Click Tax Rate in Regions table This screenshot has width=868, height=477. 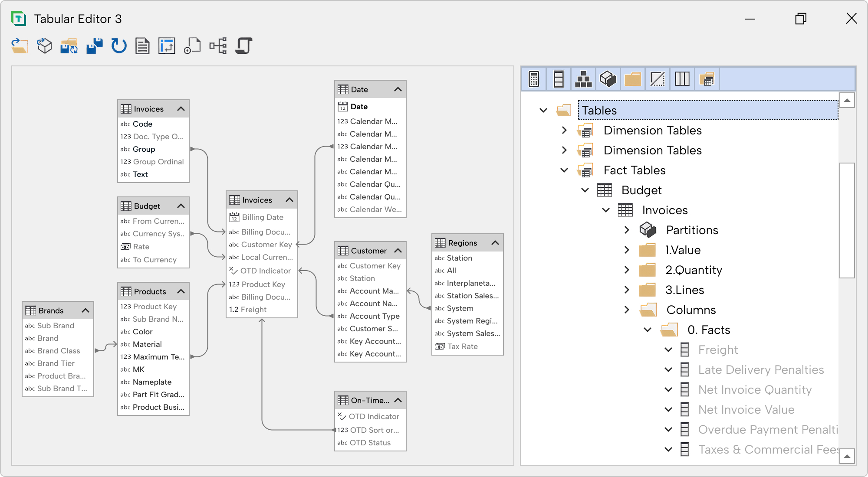[462, 346]
